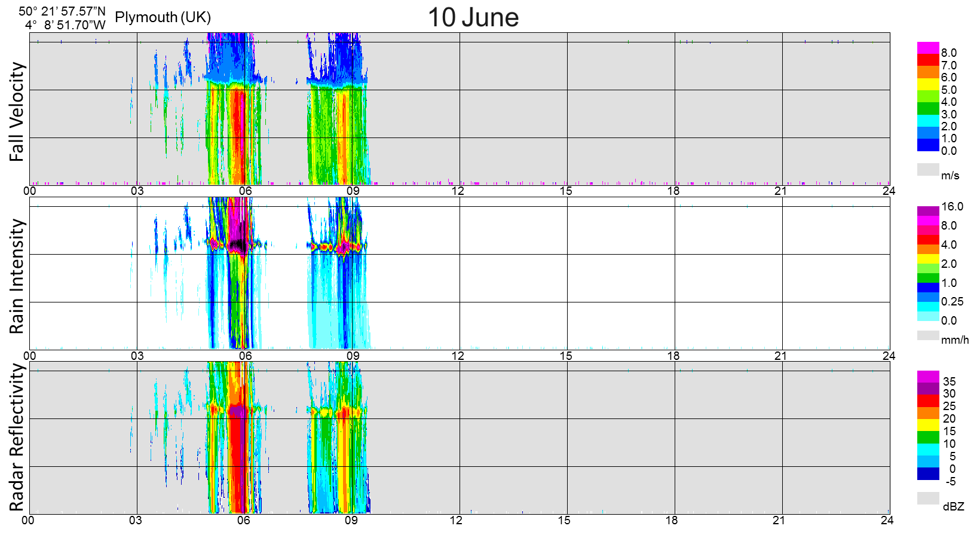Viewport: 980px width, 538px height.
Task: Click hour label 15 under Rain Intensity panel
Action: coord(566,356)
